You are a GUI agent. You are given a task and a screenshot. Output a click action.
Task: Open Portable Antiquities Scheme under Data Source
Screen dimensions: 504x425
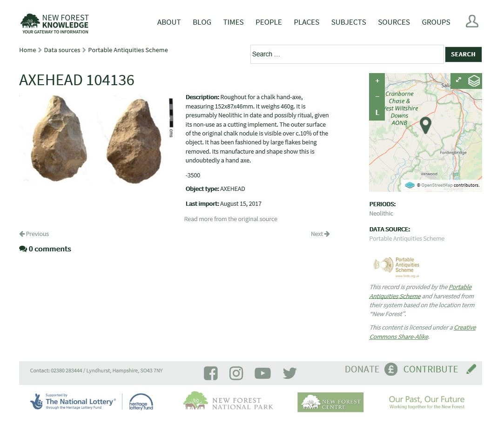(x=407, y=238)
